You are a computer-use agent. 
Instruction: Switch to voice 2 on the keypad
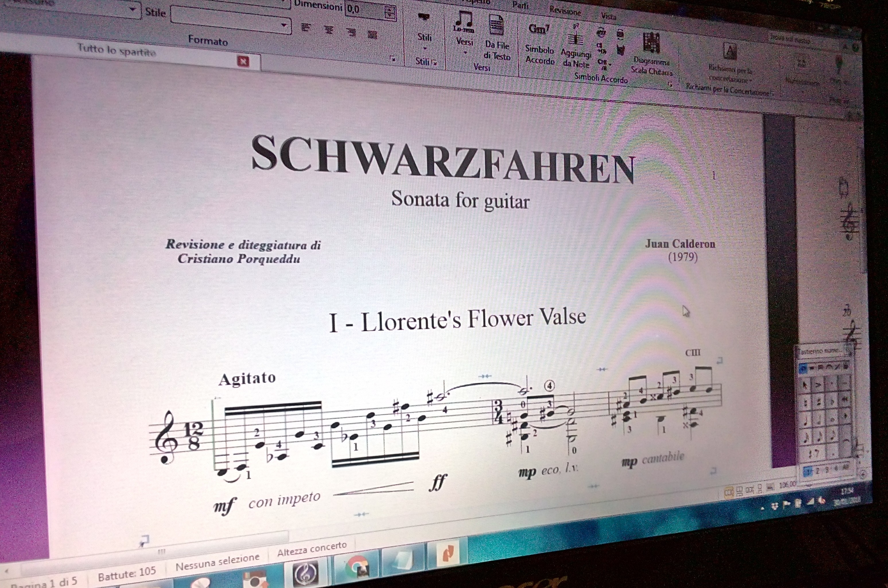coord(818,471)
